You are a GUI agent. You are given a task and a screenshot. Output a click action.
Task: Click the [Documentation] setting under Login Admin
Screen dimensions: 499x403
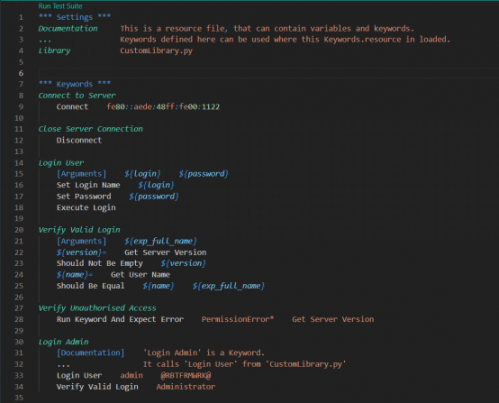[90, 353]
